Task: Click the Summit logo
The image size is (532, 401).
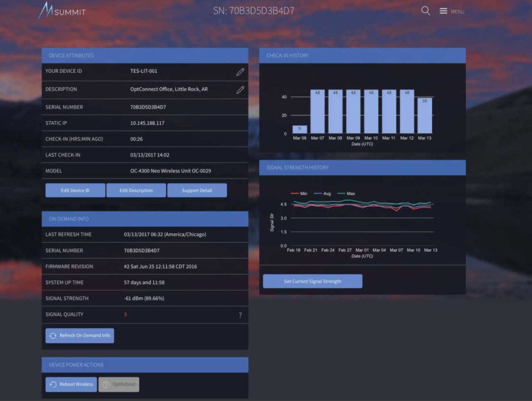Action: [62, 10]
